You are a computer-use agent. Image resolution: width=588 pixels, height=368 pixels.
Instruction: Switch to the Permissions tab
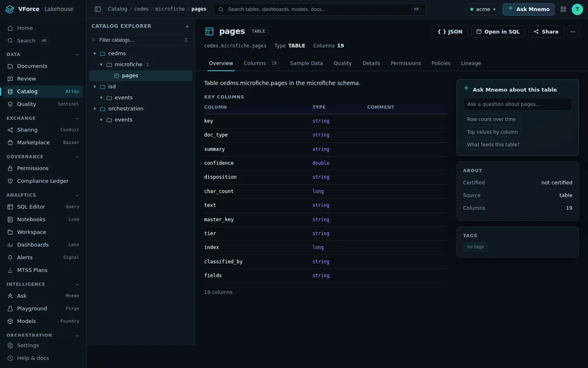tap(406, 63)
